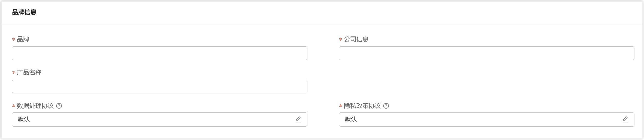Click the 默认 value under 数据处理协议
Viewport: 644px width, 140px height.
24,120
